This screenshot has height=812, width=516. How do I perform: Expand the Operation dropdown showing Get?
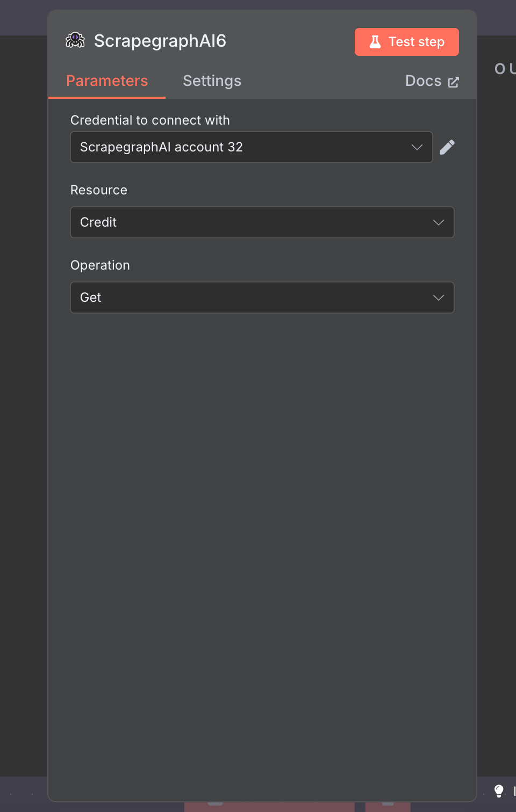(262, 298)
